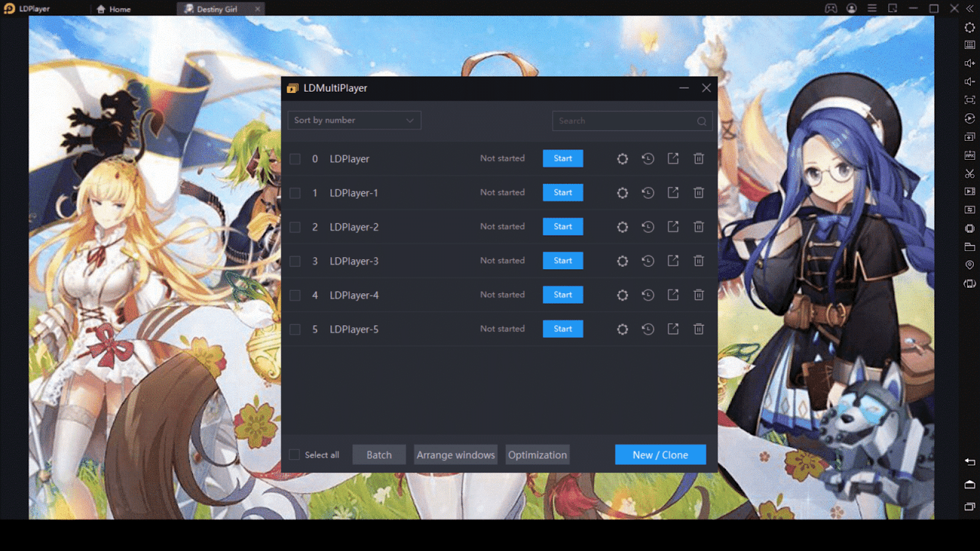
Task: Check the box for LDPlayer-1
Action: [295, 193]
